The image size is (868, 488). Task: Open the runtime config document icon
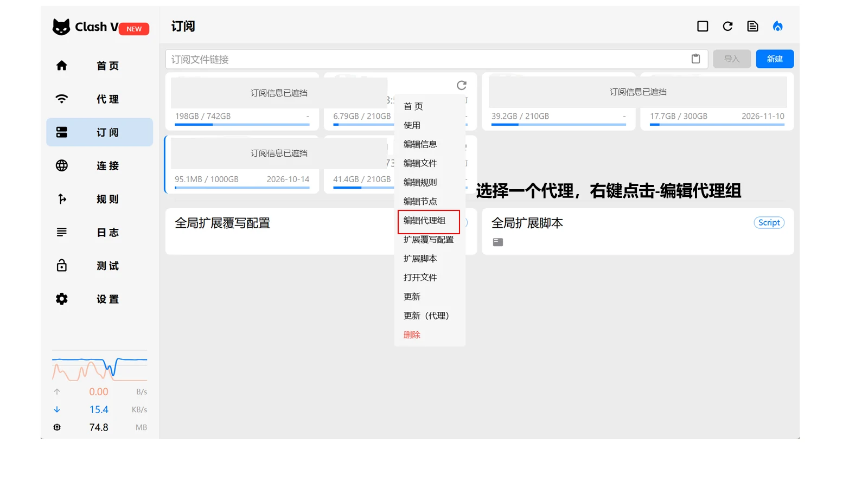click(x=752, y=26)
